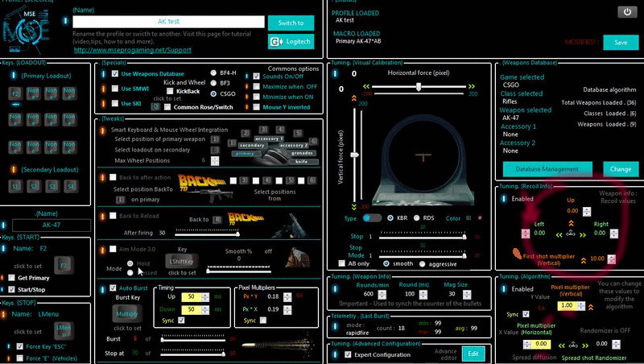Screen dimensions: 644x364
Task: Click the F2 key in Primary Loadout
Action: [x=15, y=93]
